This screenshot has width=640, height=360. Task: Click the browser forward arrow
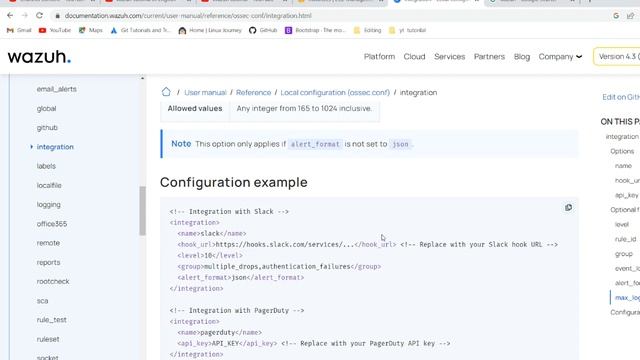point(24,16)
